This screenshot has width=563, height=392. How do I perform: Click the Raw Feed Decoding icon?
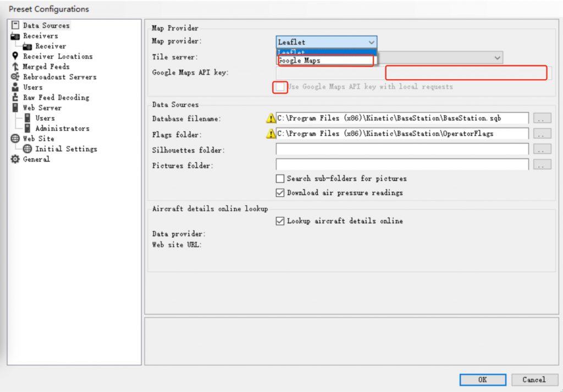coord(15,98)
